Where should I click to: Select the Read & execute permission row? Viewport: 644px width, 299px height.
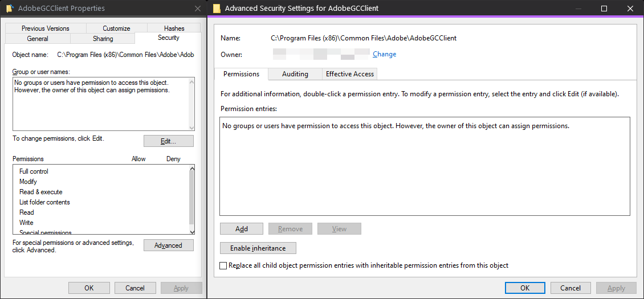[101, 192]
